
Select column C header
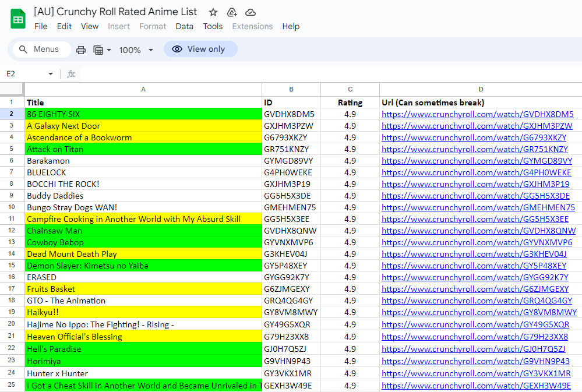350,89
